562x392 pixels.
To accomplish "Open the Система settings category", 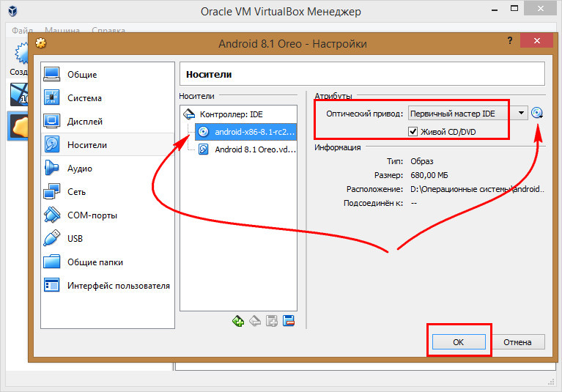I will point(108,98).
